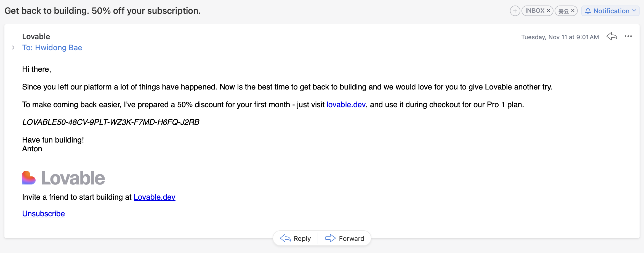Click the add label plus icon

click(515, 11)
